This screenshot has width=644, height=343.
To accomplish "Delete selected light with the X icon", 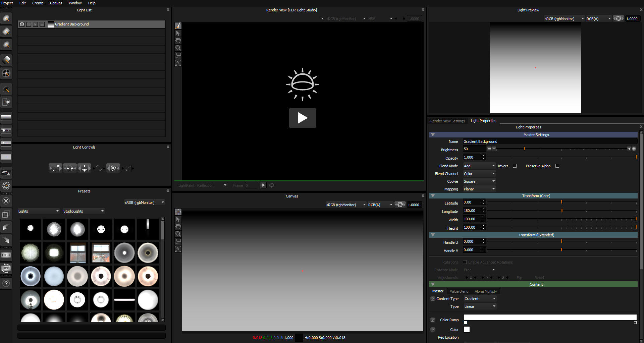I will click(x=6, y=201).
